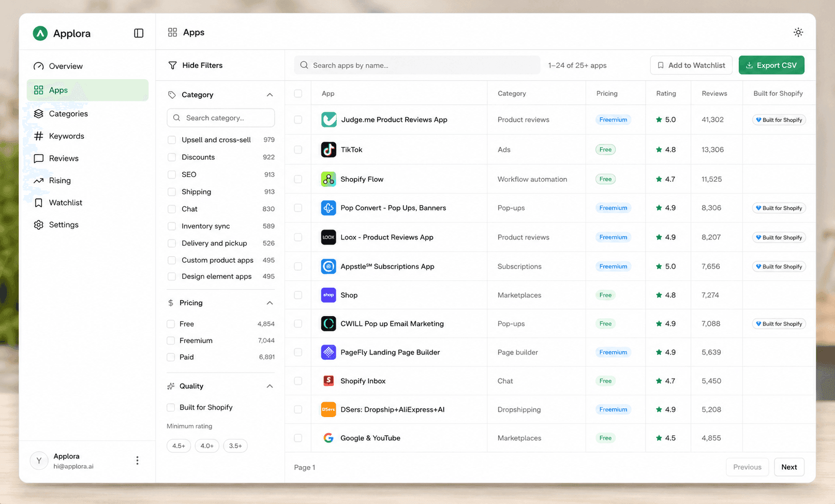
Task: Click the Shopify Flow app icon
Action: coord(329,179)
